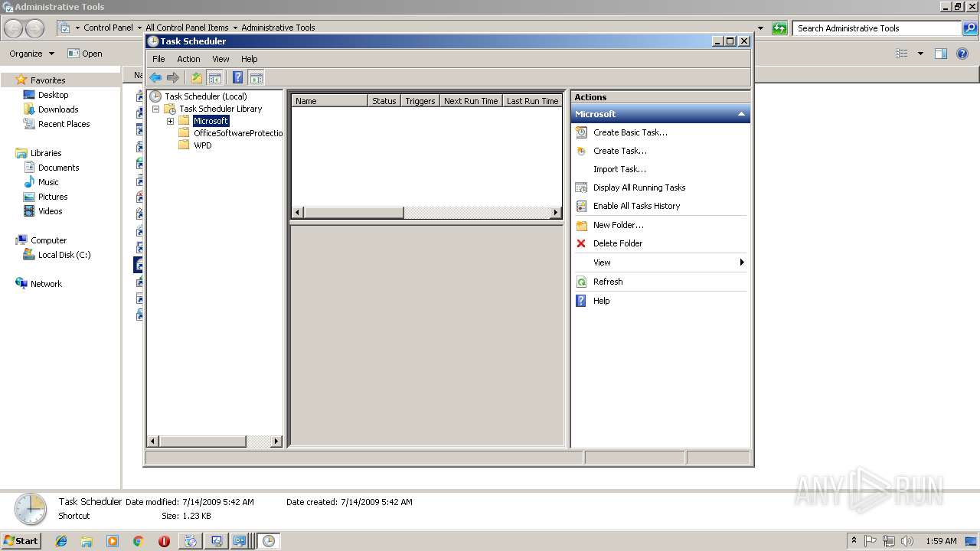Click the Up one level folder icon
The image size is (980, 551).
[x=197, y=77]
